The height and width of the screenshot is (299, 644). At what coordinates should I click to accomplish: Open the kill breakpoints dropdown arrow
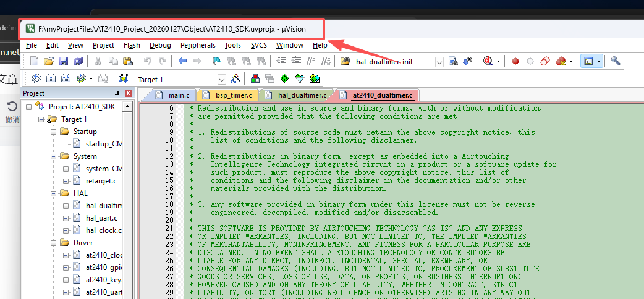coord(570,62)
